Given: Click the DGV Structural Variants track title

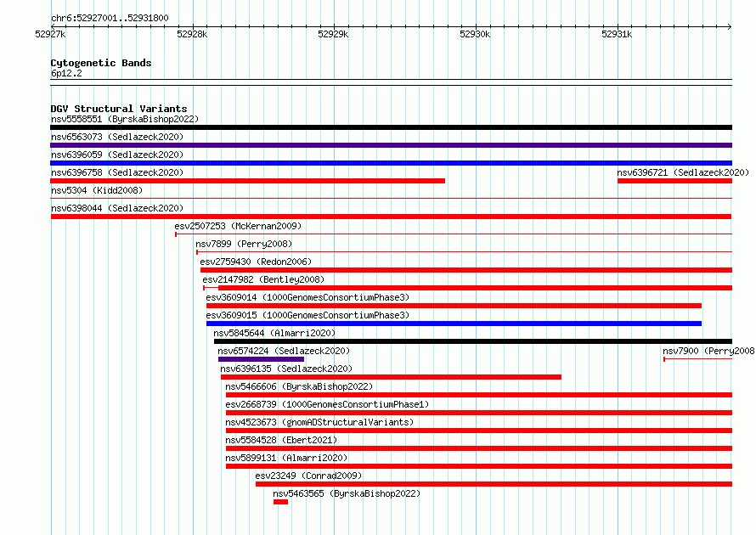Looking at the screenshot, I should [x=119, y=109].
